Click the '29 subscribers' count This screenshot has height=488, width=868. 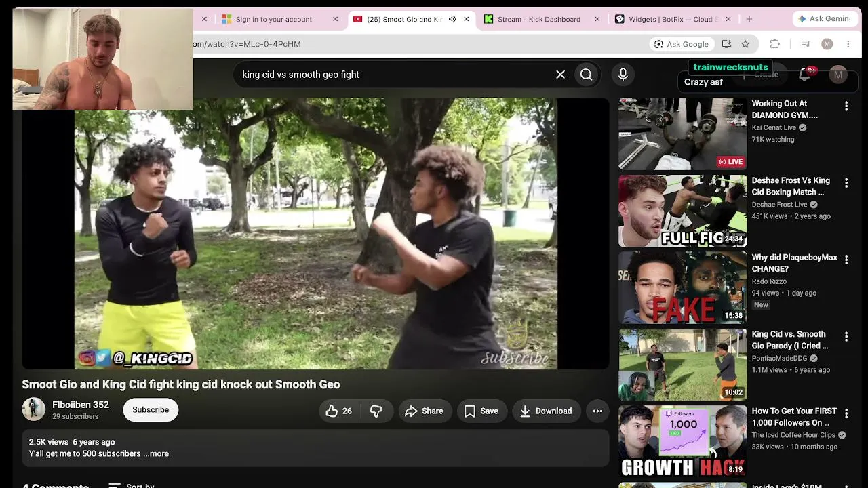tap(75, 416)
